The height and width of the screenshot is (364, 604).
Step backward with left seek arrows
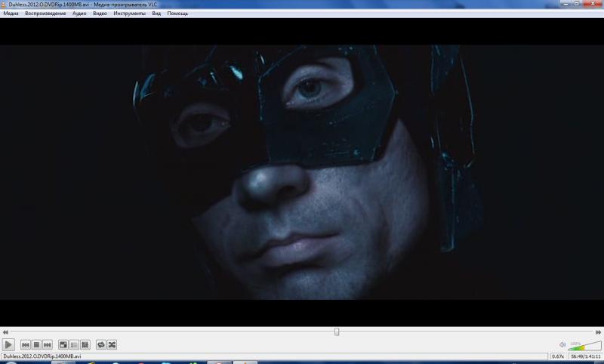(x=5, y=332)
